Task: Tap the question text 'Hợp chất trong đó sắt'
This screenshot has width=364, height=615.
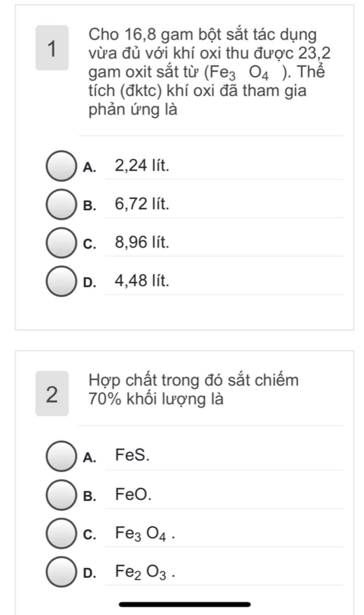Action: [x=193, y=389]
